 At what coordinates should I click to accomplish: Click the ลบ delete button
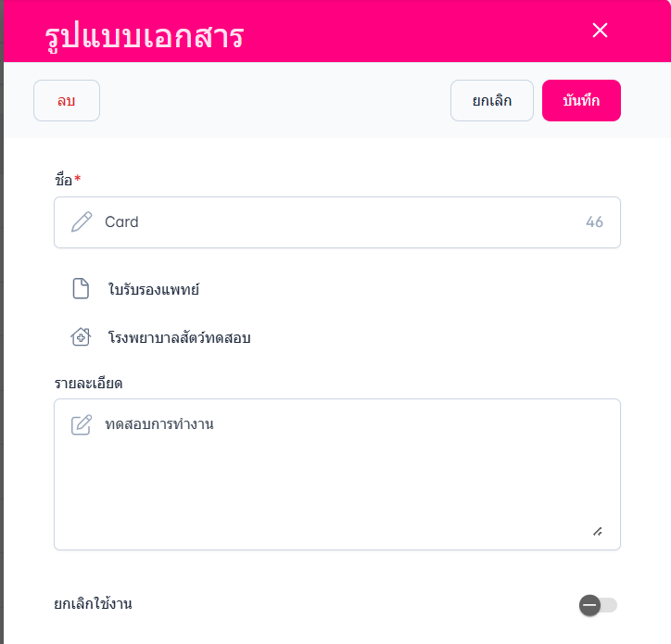(67, 101)
